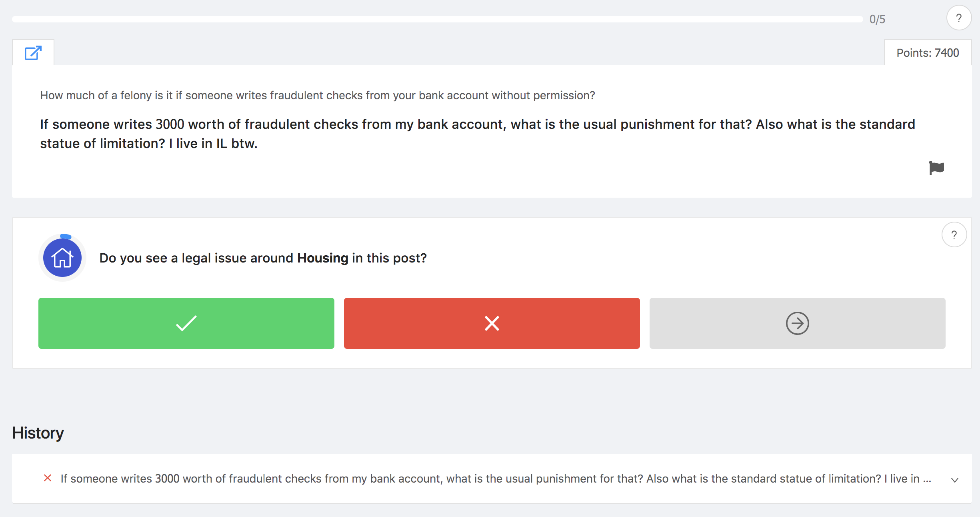980x517 pixels.
Task: Click the red X in History entry
Action: [48, 478]
